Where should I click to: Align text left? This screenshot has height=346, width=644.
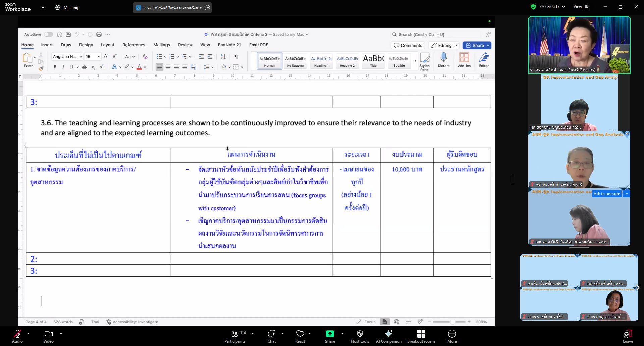tap(159, 67)
